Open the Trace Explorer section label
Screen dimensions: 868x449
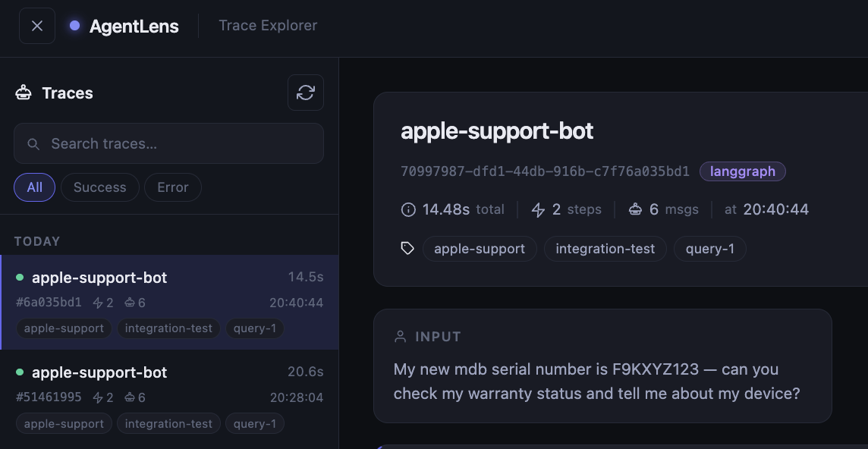(268, 26)
